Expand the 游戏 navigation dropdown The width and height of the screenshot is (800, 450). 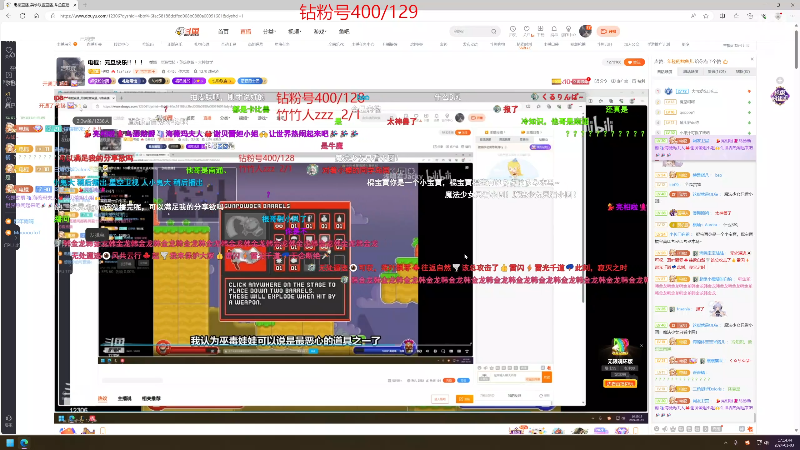319,32
